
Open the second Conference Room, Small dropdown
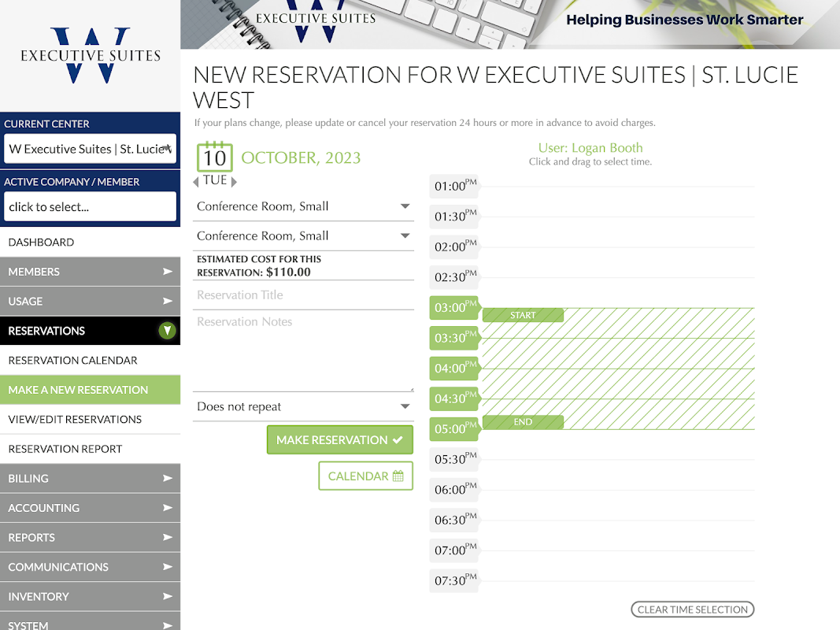coord(303,235)
